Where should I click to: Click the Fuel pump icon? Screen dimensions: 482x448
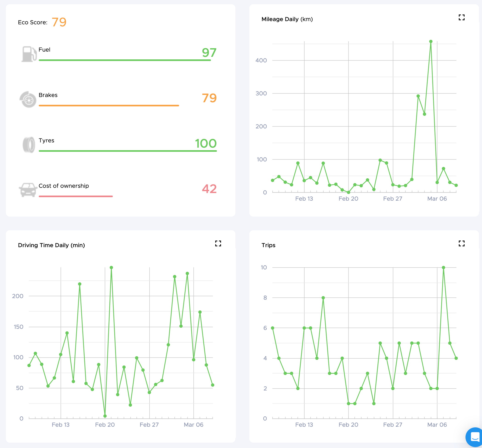[29, 54]
